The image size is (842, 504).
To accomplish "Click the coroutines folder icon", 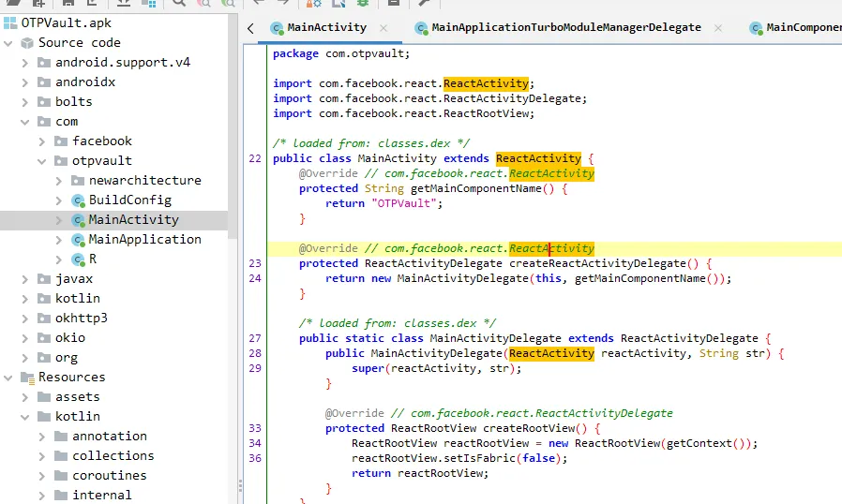I will (x=61, y=476).
